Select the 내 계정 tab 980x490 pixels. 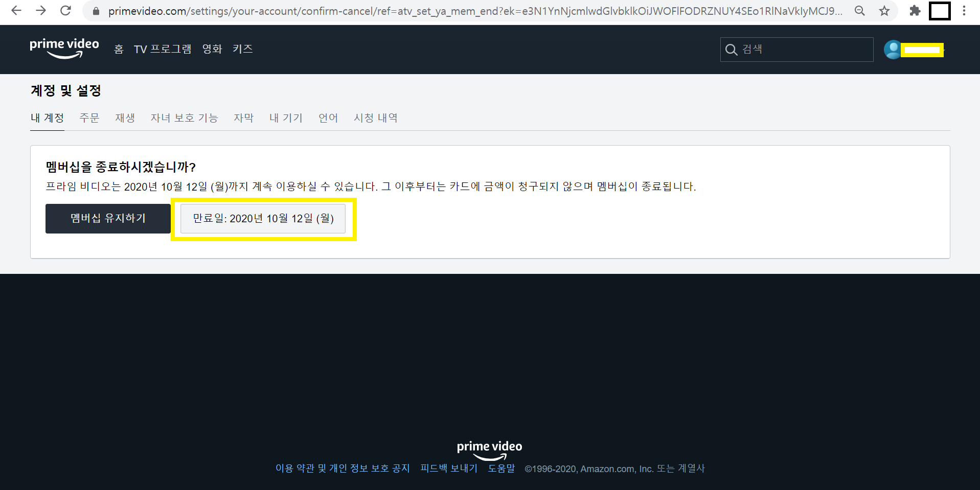click(x=47, y=118)
